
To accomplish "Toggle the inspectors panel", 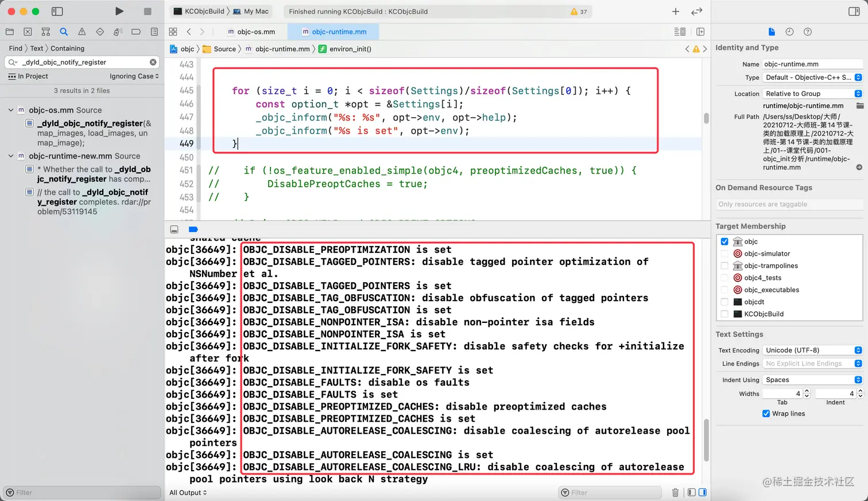I will tap(854, 11).
